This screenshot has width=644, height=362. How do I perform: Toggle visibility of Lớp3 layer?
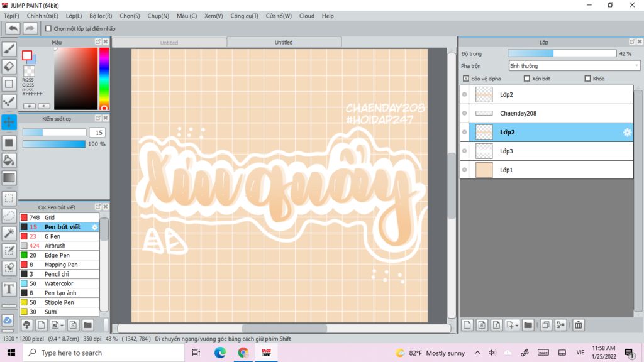pyautogui.click(x=465, y=151)
